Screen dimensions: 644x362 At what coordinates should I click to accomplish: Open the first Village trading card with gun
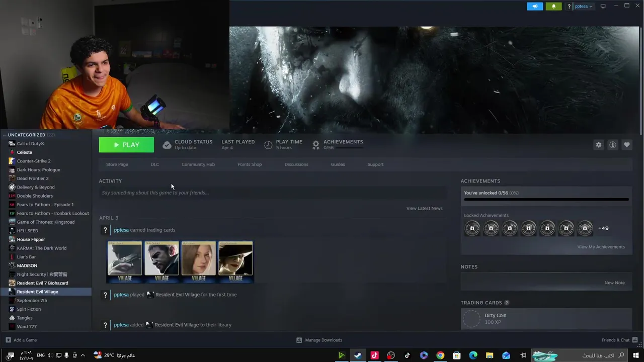(x=125, y=261)
